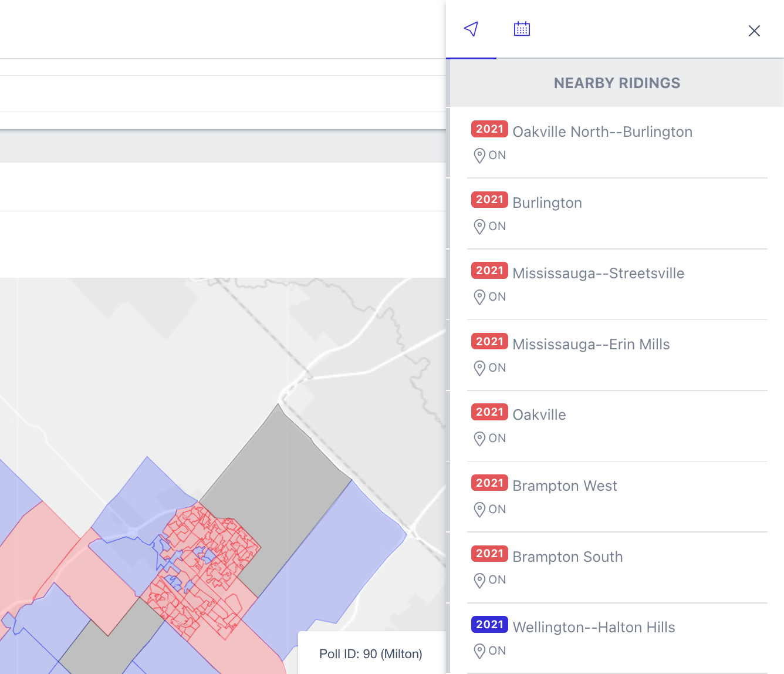The width and height of the screenshot is (784, 674).
Task: Select the navigation arrow tab
Action: coord(471,29)
